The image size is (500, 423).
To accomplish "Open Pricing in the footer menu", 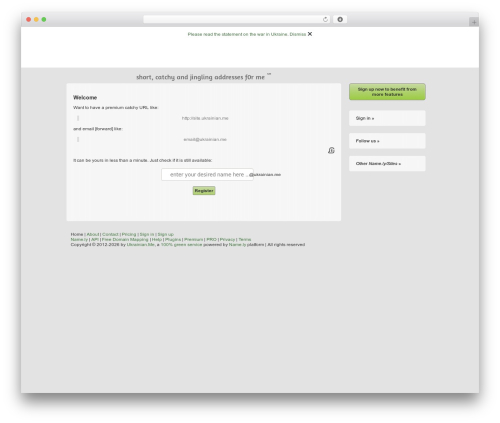I will [129, 234].
